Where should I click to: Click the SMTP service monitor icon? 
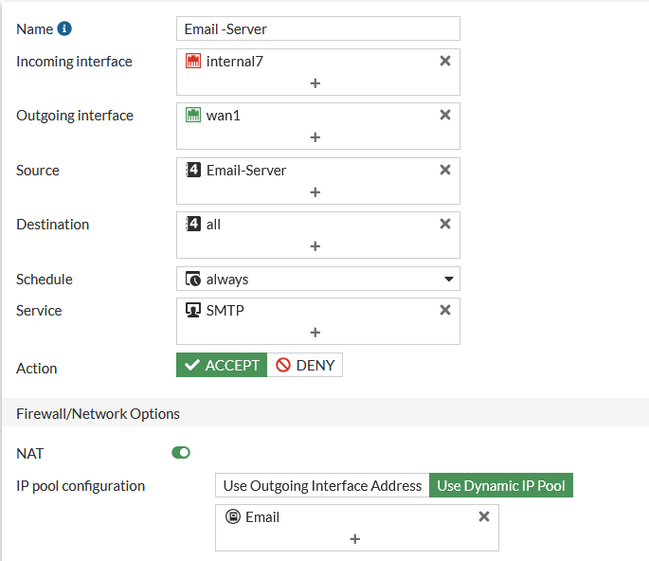tap(194, 310)
